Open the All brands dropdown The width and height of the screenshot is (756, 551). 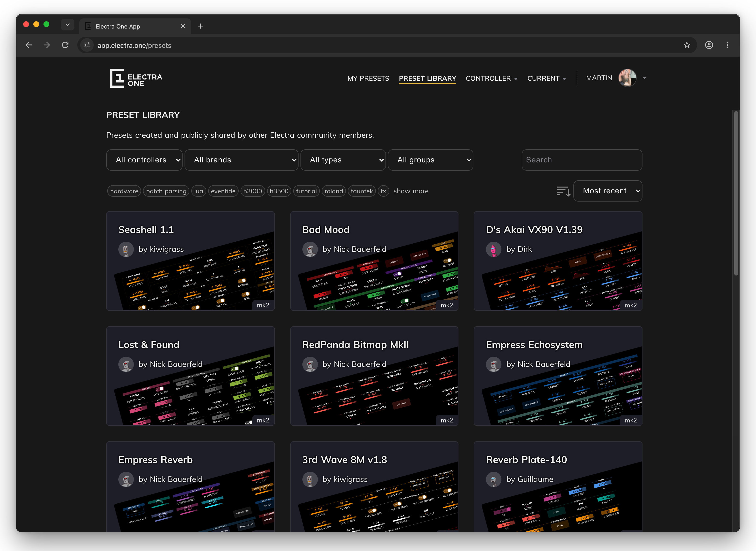(x=241, y=160)
